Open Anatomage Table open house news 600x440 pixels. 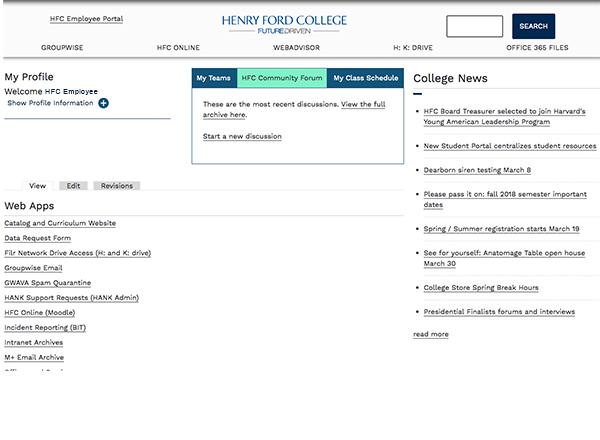pos(504,258)
